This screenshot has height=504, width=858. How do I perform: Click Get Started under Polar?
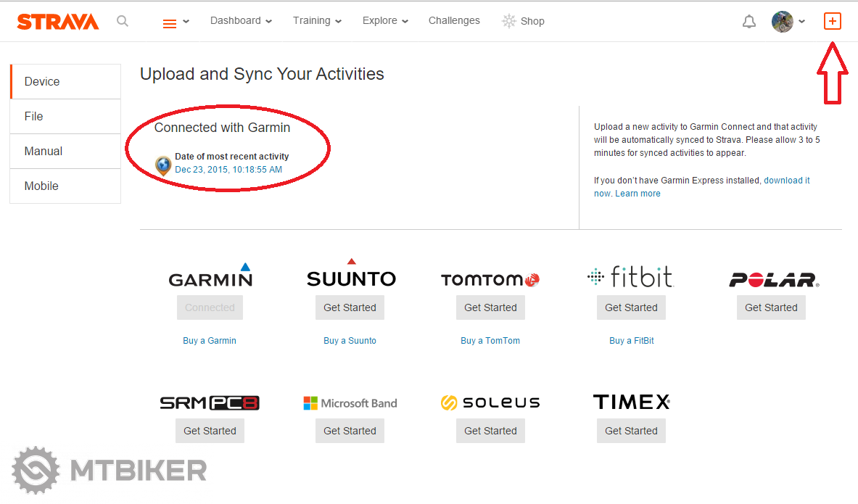[x=771, y=307]
